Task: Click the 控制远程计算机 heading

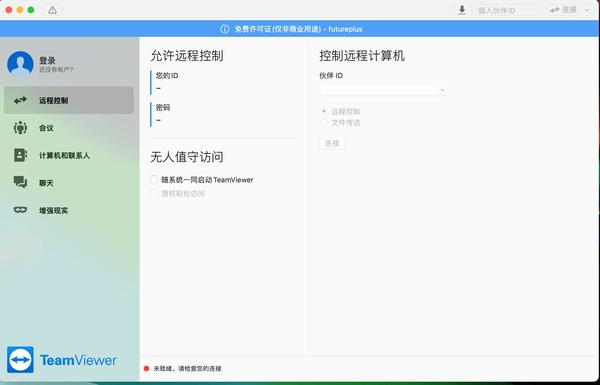Action: tap(362, 56)
